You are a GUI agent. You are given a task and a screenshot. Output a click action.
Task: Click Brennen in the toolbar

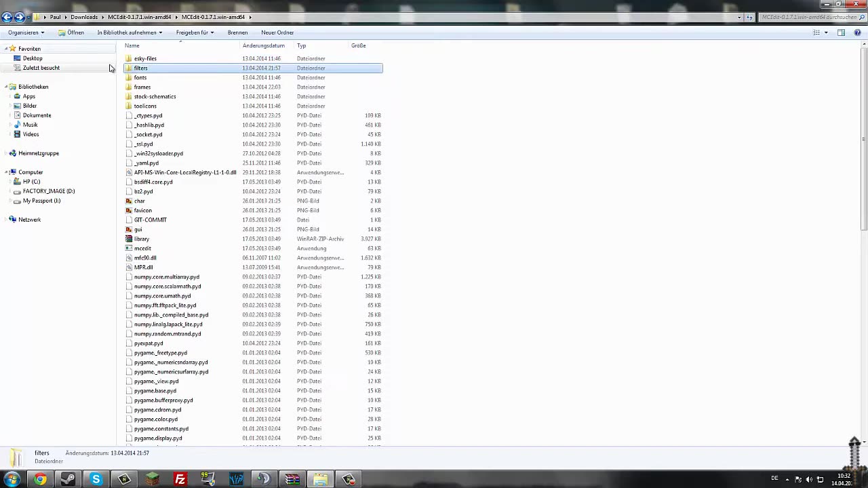coord(237,33)
